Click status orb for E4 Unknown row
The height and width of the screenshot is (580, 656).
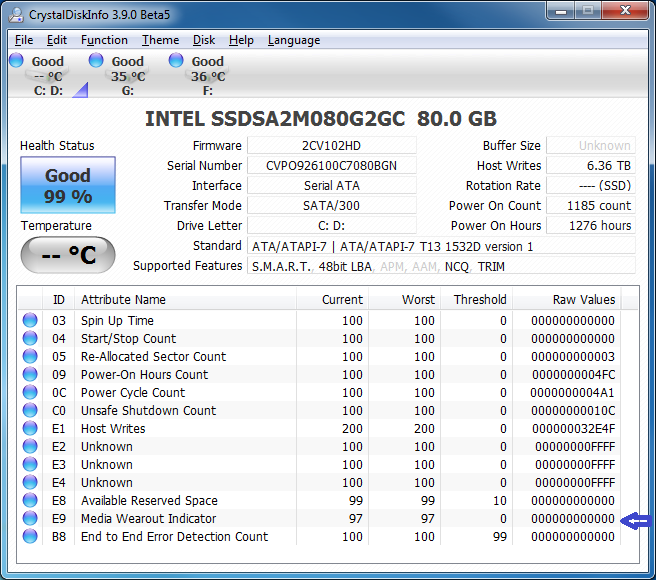pyautogui.click(x=30, y=482)
